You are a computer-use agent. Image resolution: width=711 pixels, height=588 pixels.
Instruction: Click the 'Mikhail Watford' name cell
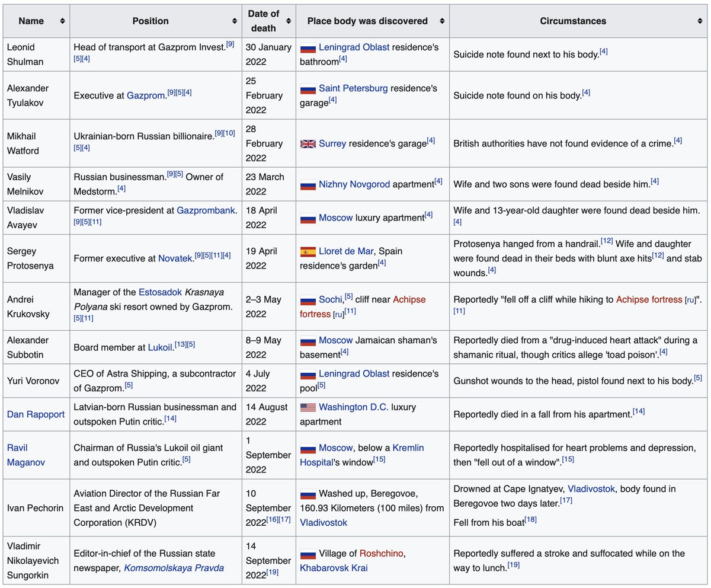[36, 143]
